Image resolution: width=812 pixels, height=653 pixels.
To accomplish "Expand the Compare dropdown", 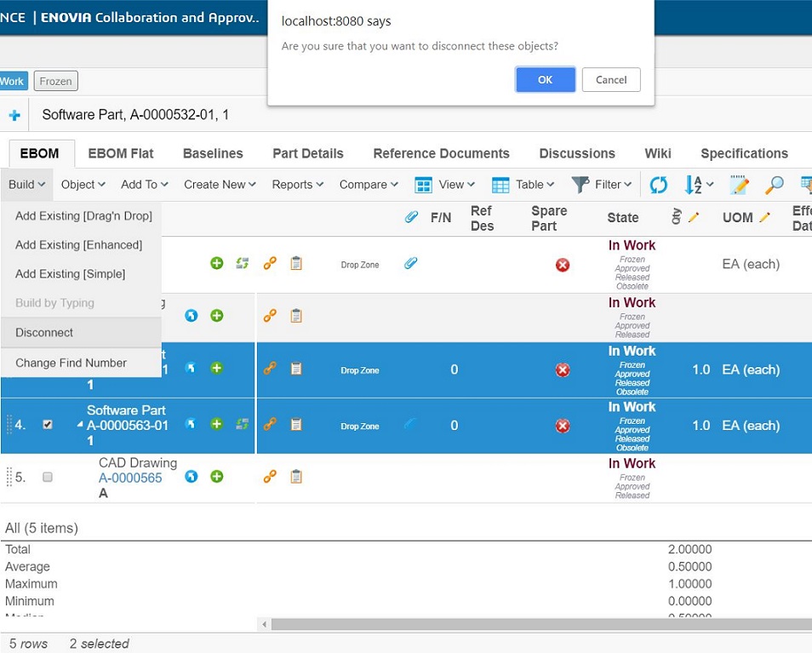I will pyautogui.click(x=369, y=185).
